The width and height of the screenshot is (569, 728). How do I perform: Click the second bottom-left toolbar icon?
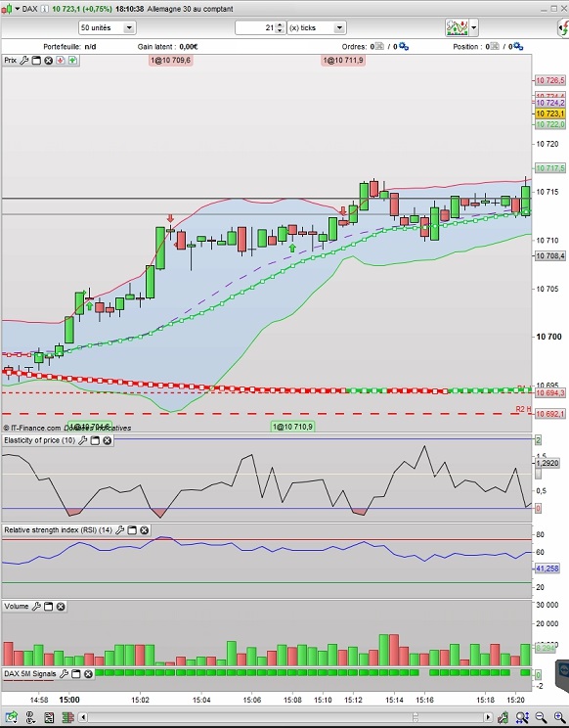pos(30,717)
